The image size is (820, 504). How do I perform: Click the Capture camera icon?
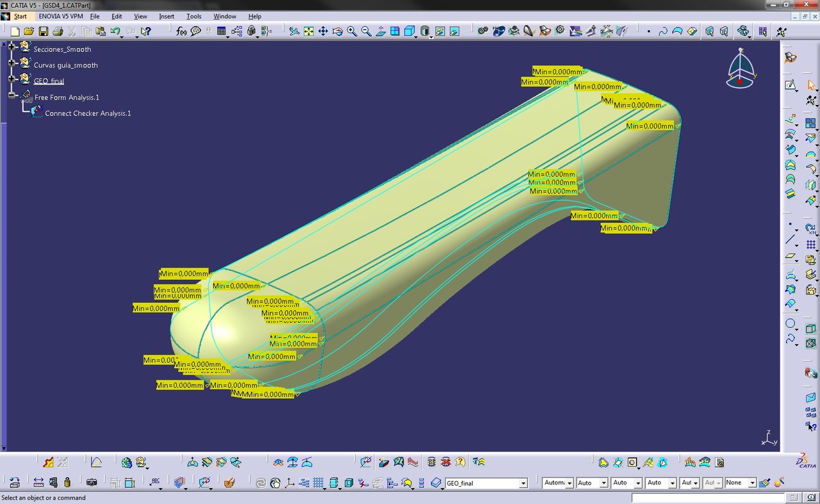coord(92,482)
